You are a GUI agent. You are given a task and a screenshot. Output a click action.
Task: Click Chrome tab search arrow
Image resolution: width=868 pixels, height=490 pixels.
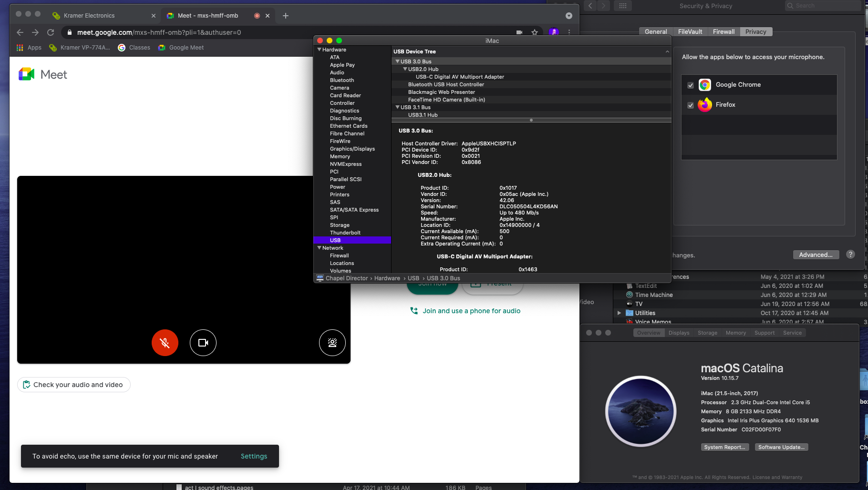click(x=569, y=16)
